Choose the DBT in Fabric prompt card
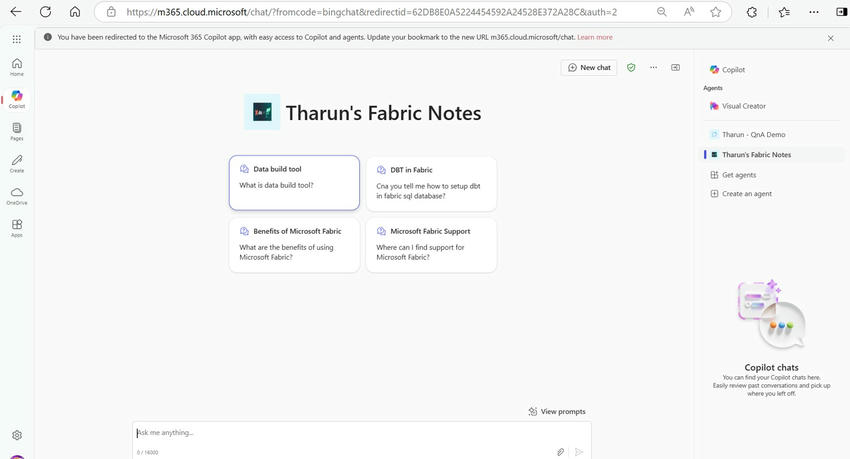 [x=432, y=184]
